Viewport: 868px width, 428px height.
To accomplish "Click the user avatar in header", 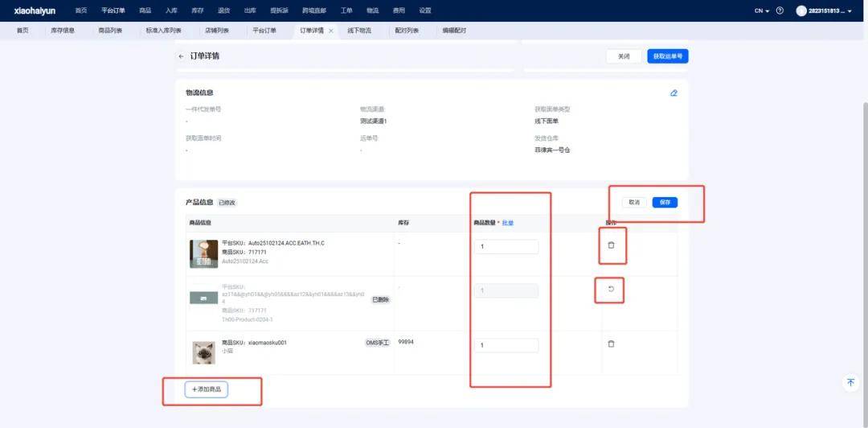I will [801, 10].
